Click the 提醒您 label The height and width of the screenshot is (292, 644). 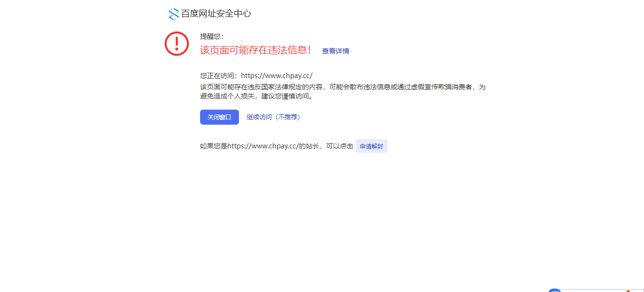[x=212, y=36]
